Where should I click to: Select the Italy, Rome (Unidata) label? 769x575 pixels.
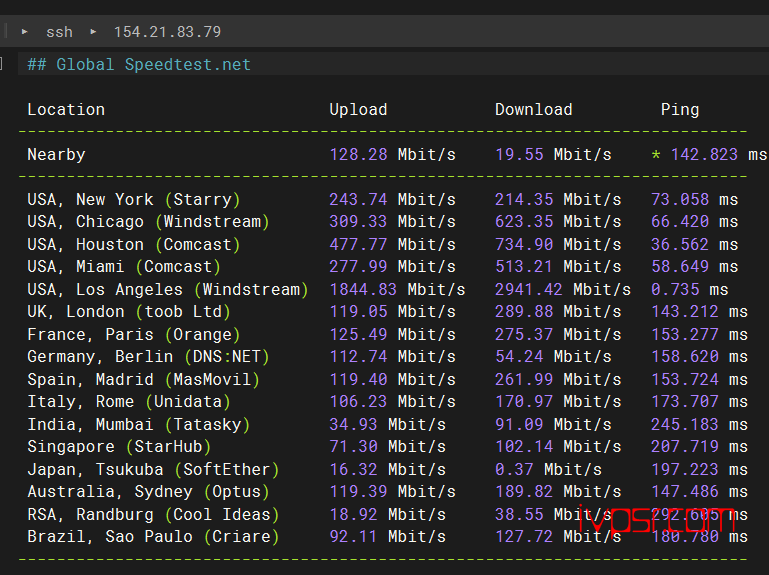tap(129, 402)
